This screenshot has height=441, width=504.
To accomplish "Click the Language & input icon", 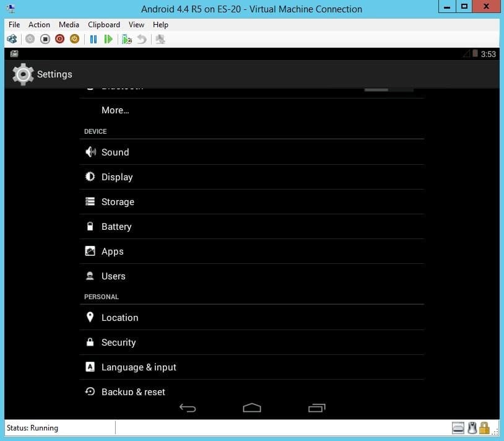I will coord(90,367).
